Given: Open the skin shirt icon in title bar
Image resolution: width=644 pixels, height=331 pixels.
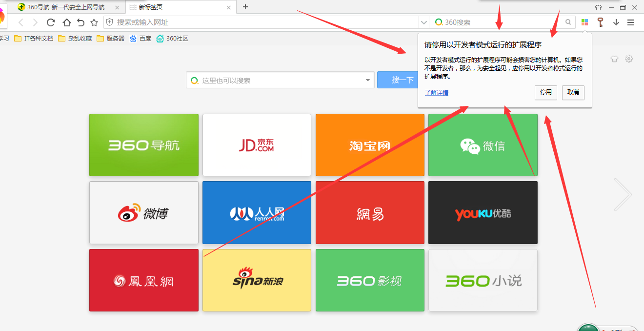Looking at the screenshot, I should pyautogui.click(x=598, y=7).
